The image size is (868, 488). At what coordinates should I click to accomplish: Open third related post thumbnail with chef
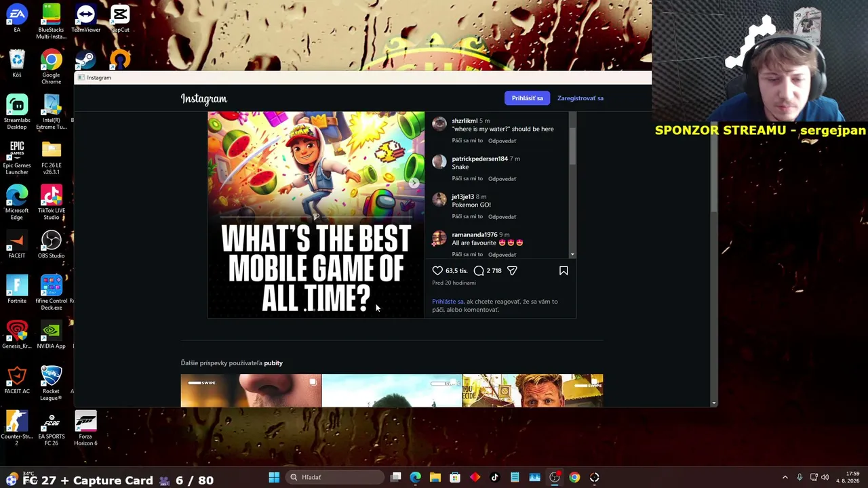532,390
